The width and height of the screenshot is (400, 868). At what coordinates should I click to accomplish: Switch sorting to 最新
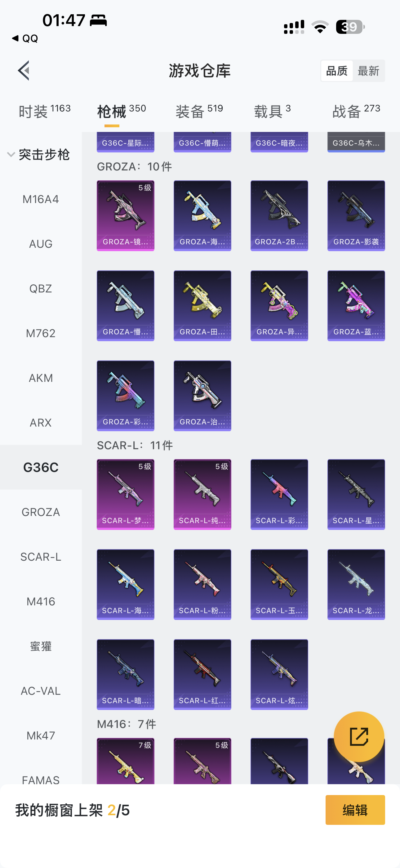pyautogui.click(x=368, y=71)
